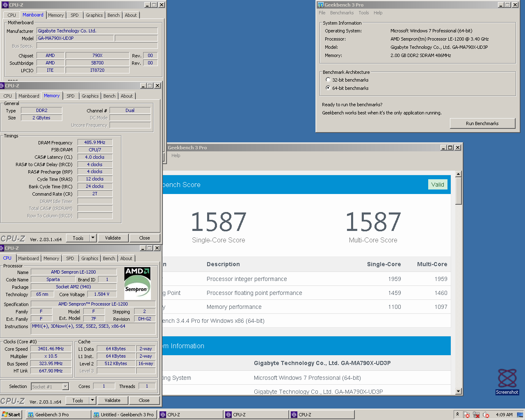The width and height of the screenshot is (525, 420).
Task: Click the AMD Sempron logo in CPU-Z
Action: click(x=137, y=283)
